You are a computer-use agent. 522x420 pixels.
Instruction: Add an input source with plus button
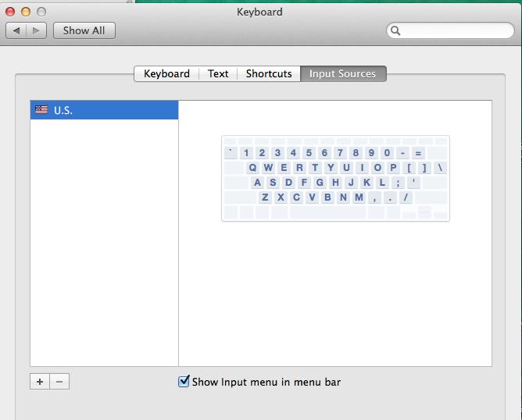pyautogui.click(x=40, y=382)
